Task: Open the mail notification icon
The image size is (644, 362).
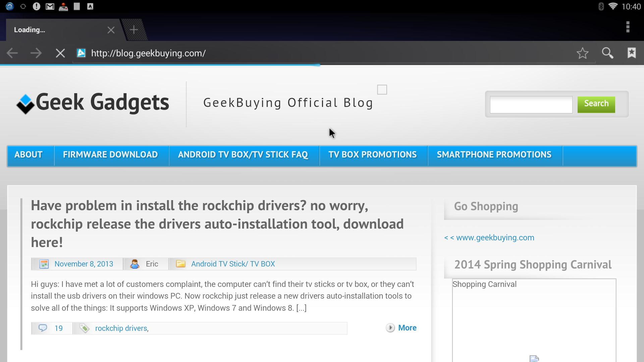Action: point(50,6)
